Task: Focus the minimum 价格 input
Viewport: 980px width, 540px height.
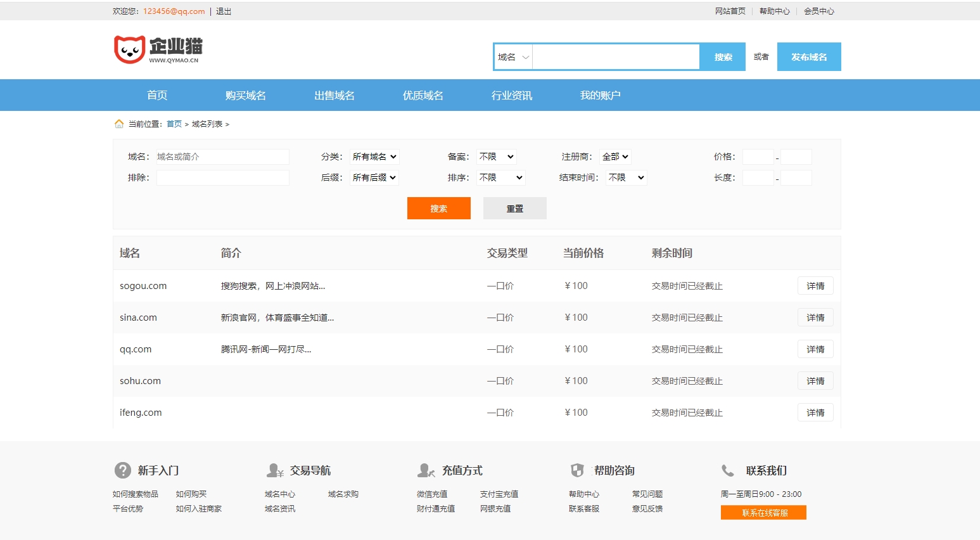Action: (758, 157)
